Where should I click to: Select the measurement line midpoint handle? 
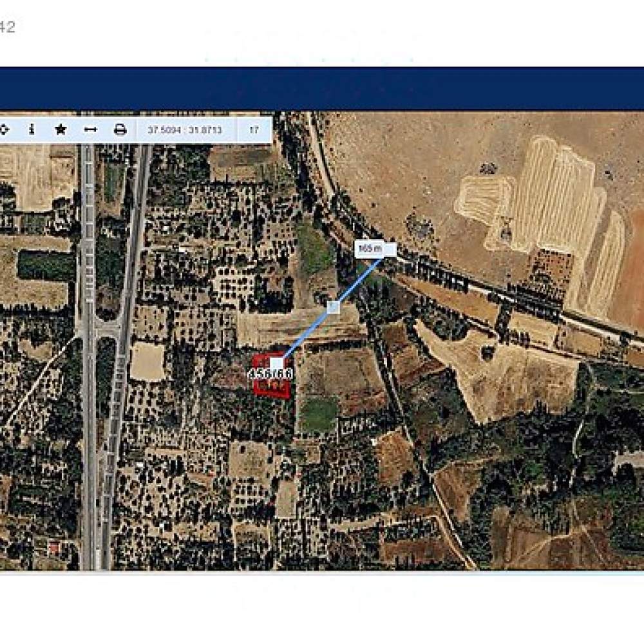click(333, 307)
